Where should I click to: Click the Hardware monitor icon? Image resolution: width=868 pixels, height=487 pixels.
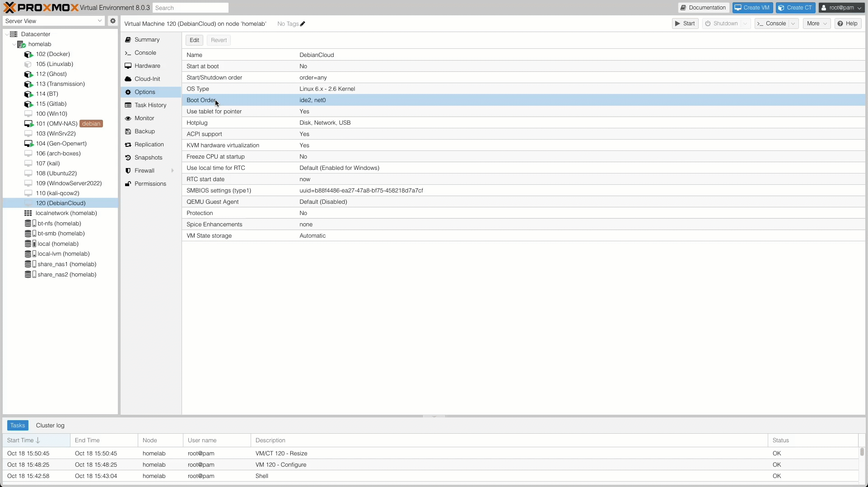[128, 66]
